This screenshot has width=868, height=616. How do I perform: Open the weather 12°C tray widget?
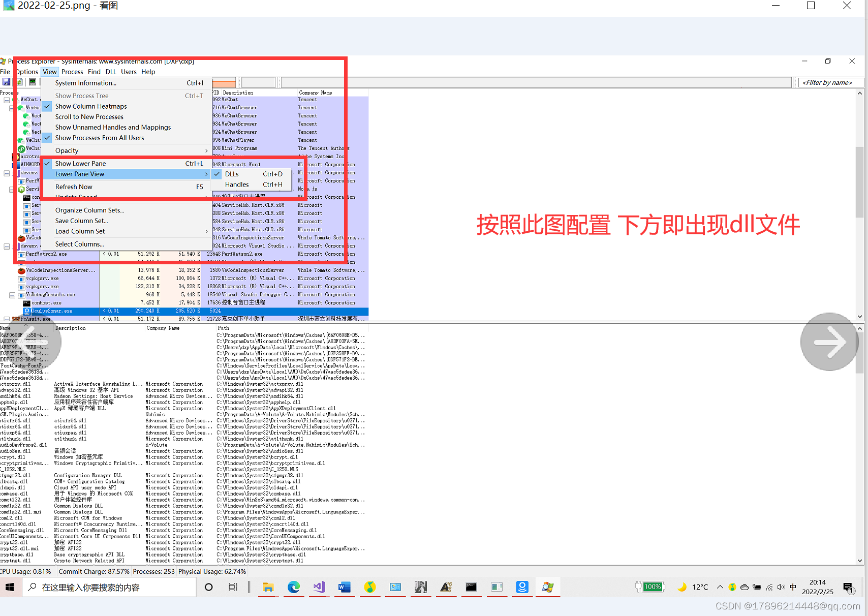click(x=693, y=587)
